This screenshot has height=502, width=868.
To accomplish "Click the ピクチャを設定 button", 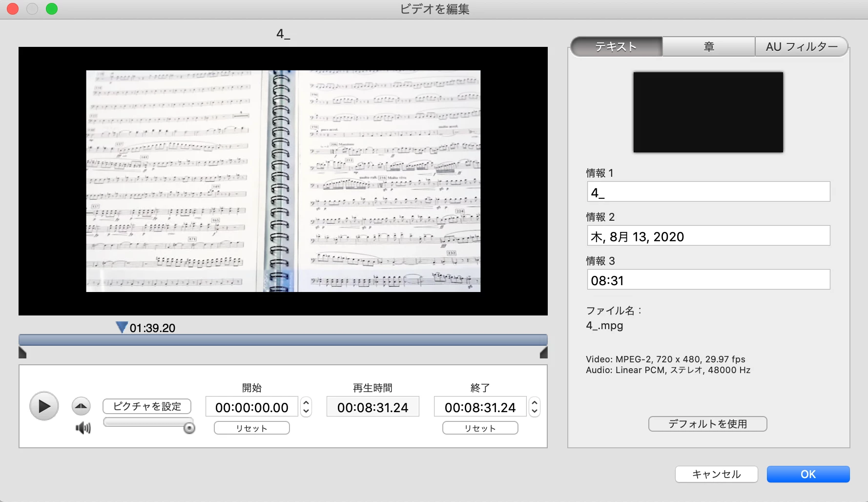I will (146, 406).
